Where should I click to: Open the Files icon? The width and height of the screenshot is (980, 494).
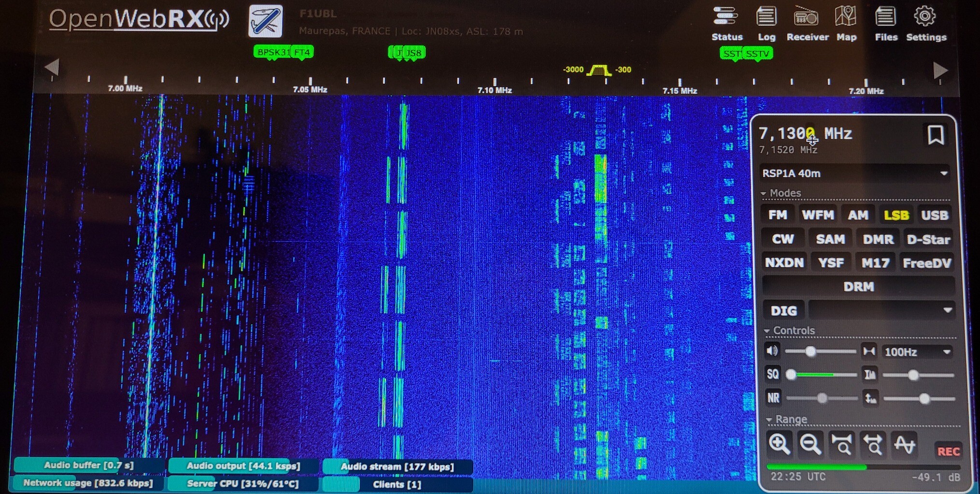point(885,23)
